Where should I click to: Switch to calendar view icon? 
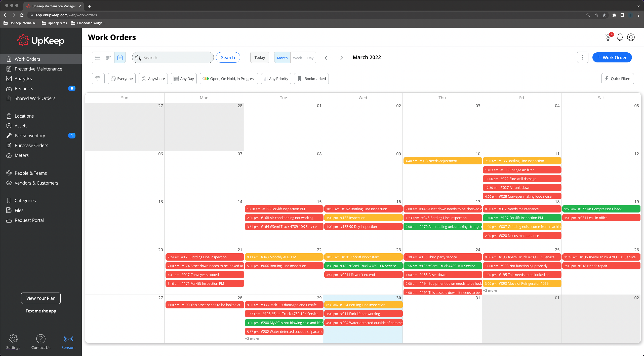click(120, 58)
